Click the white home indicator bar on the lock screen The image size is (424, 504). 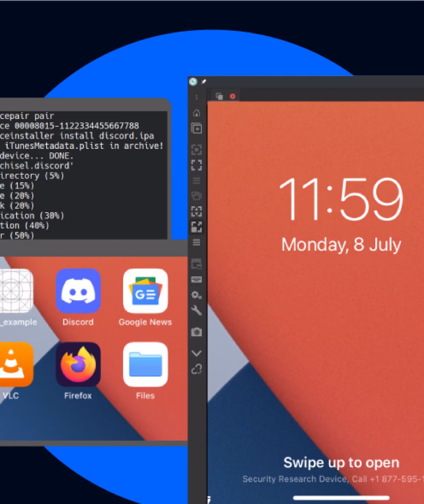(341, 498)
